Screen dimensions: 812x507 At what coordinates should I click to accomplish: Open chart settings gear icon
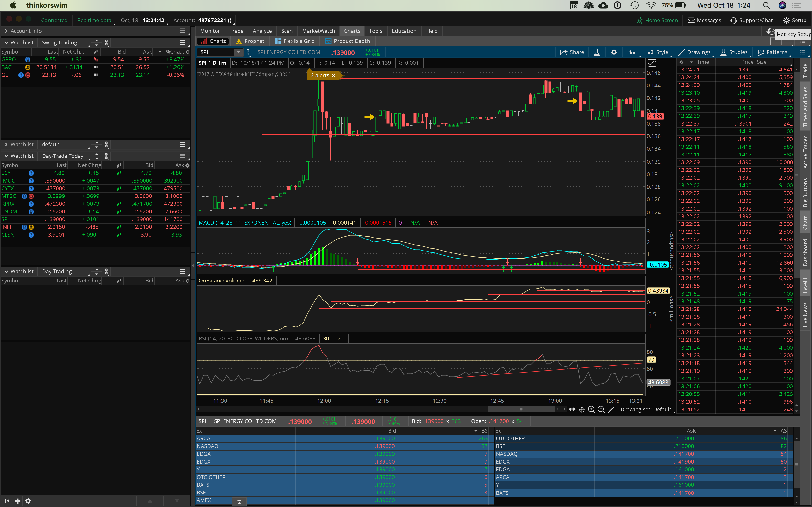pos(614,52)
